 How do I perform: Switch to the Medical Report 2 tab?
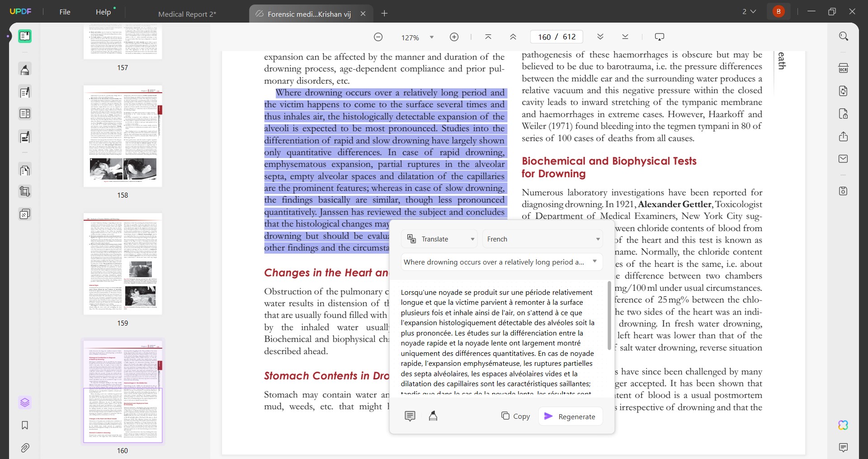click(187, 14)
